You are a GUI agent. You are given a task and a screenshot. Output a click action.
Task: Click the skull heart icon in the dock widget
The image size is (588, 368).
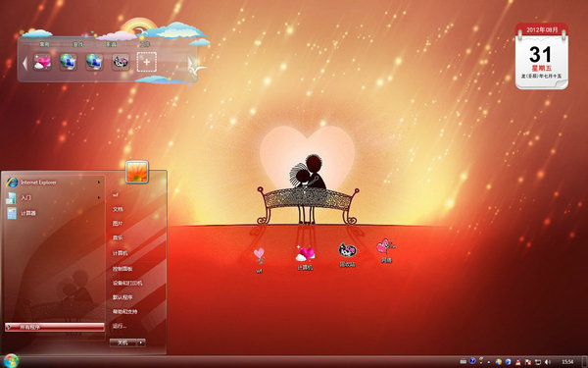[x=121, y=62]
